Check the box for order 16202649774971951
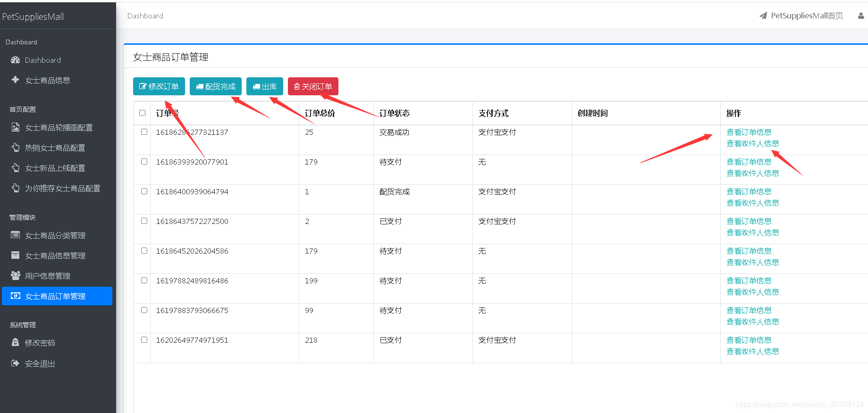The width and height of the screenshot is (868, 413). (144, 340)
